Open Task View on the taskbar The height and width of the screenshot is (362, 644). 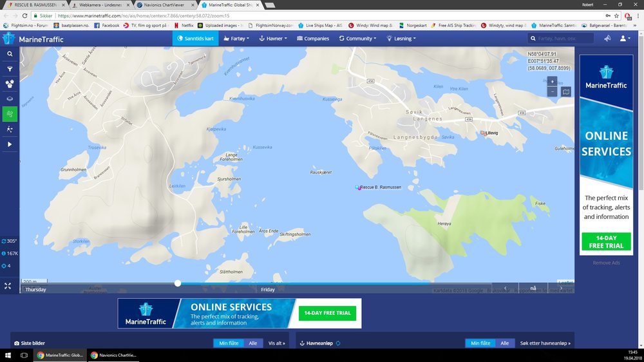click(x=24, y=356)
